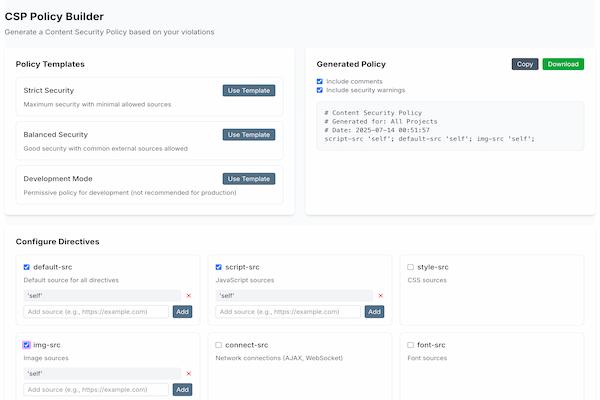Click the Configure Directives heading
The height and width of the screenshot is (400, 600).
[57, 242]
